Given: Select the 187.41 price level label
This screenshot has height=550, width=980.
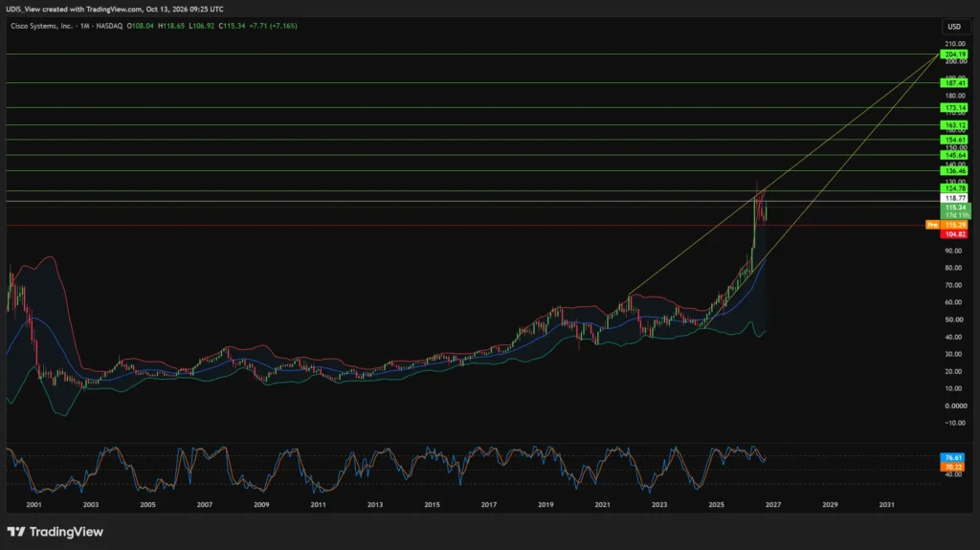Looking at the screenshot, I should pyautogui.click(x=954, y=83).
